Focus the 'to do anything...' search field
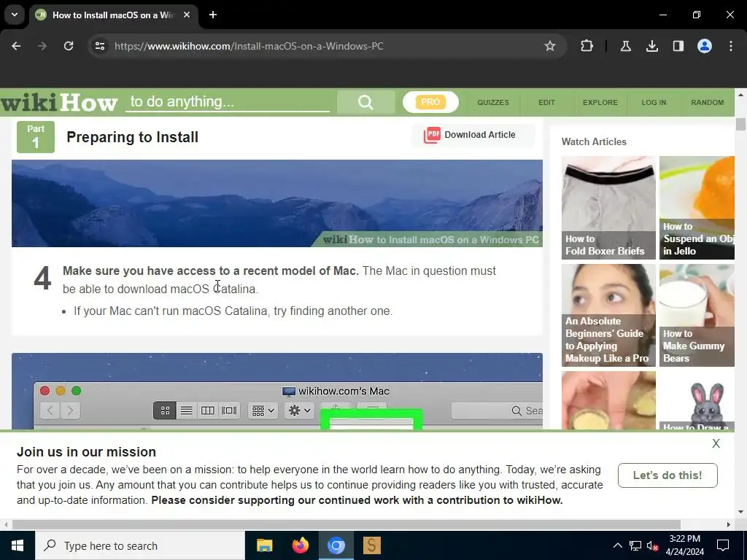The height and width of the screenshot is (560, 747). tap(228, 101)
